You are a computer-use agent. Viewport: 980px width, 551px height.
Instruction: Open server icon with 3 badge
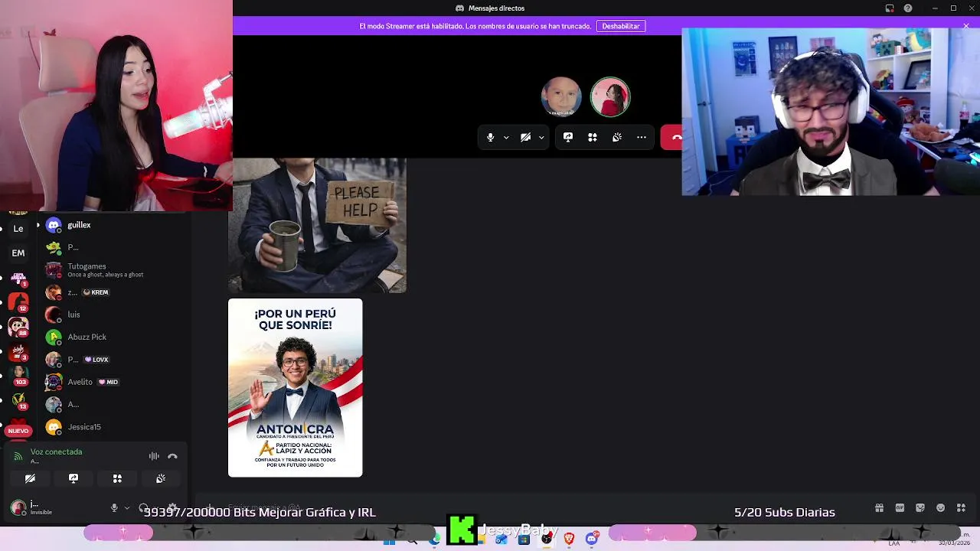point(18,351)
